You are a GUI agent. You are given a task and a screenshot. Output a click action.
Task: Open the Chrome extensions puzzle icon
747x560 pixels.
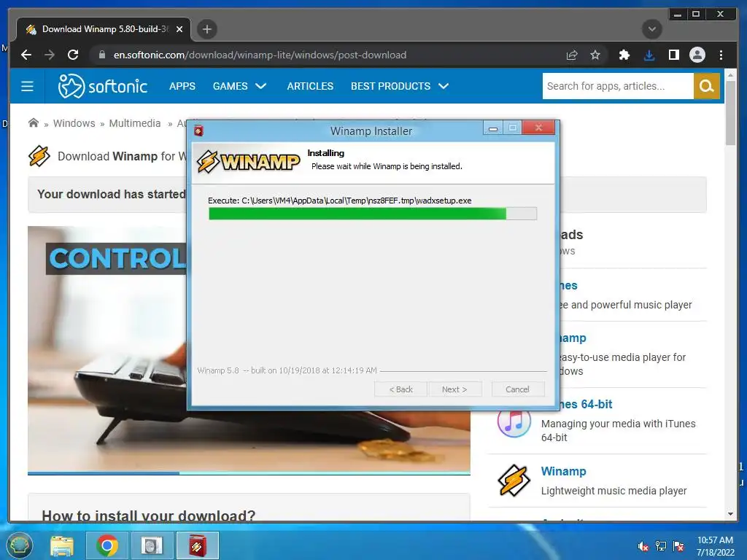[624, 55]
